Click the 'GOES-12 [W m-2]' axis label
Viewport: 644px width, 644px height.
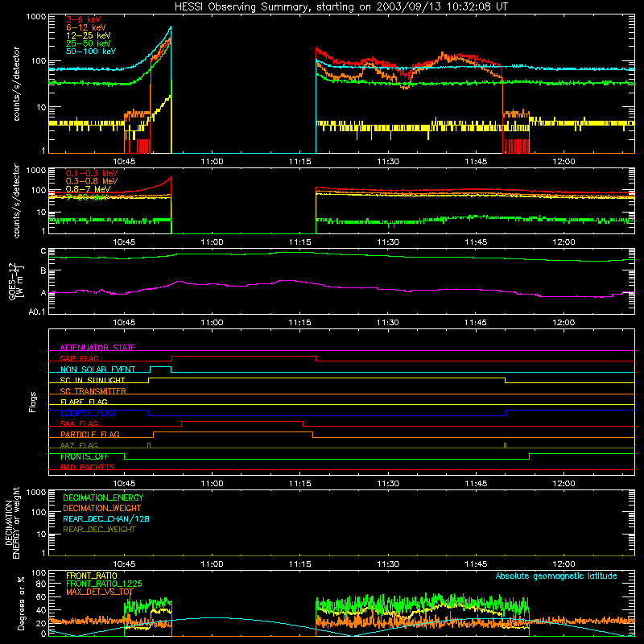tap(15, 281)
